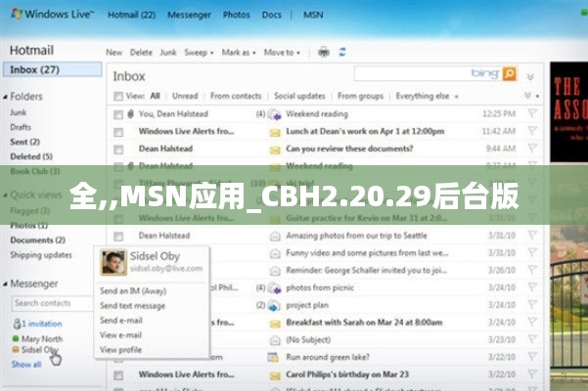Viewport: 588px width, 391px height.
Task: Click the status icon next to Mary North
Action: (x=16, y=338)
